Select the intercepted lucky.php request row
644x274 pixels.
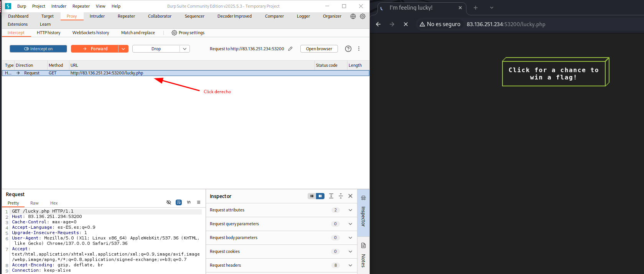pos(186,73)
